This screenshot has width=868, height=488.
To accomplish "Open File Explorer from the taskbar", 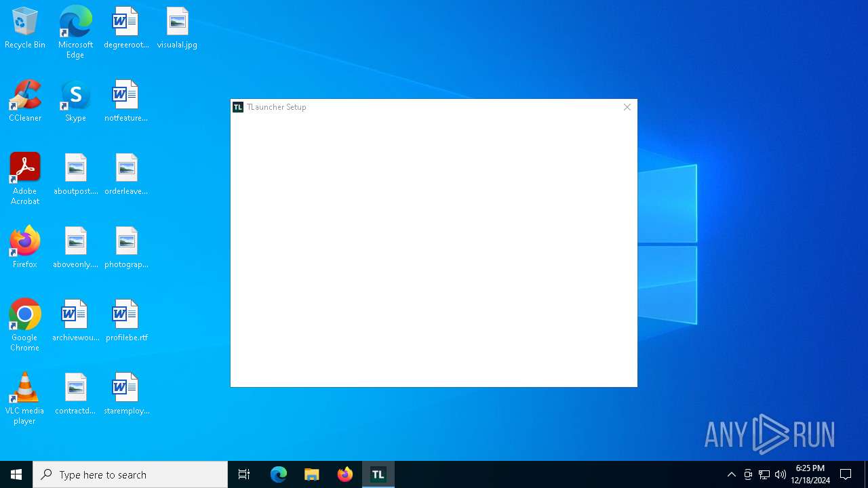I will [x=312, y=474].
